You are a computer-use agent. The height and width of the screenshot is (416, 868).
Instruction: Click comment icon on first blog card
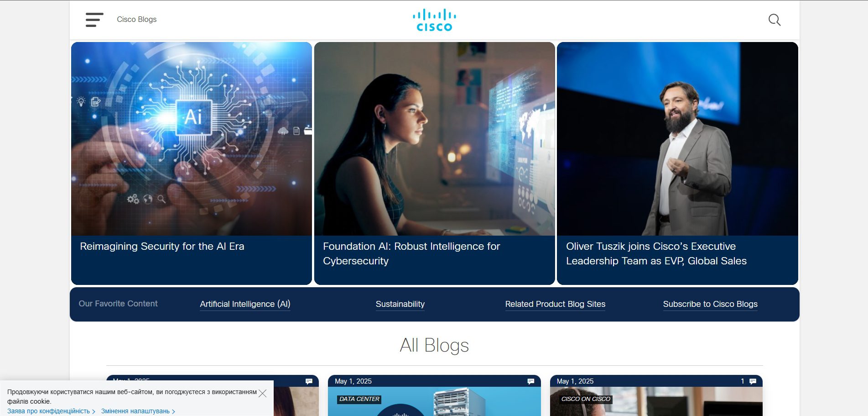pos(309,381)
